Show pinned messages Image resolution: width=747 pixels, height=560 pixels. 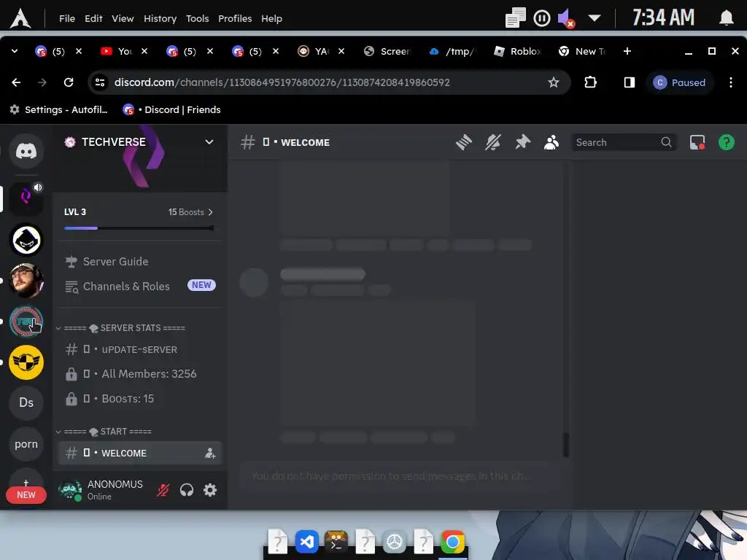522,142
